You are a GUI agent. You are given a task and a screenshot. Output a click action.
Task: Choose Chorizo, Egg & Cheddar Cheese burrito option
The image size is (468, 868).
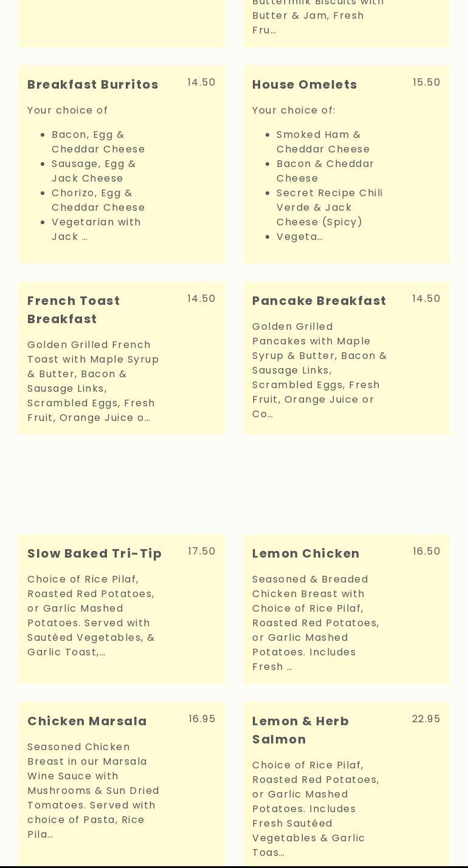[x=98, y=200]
